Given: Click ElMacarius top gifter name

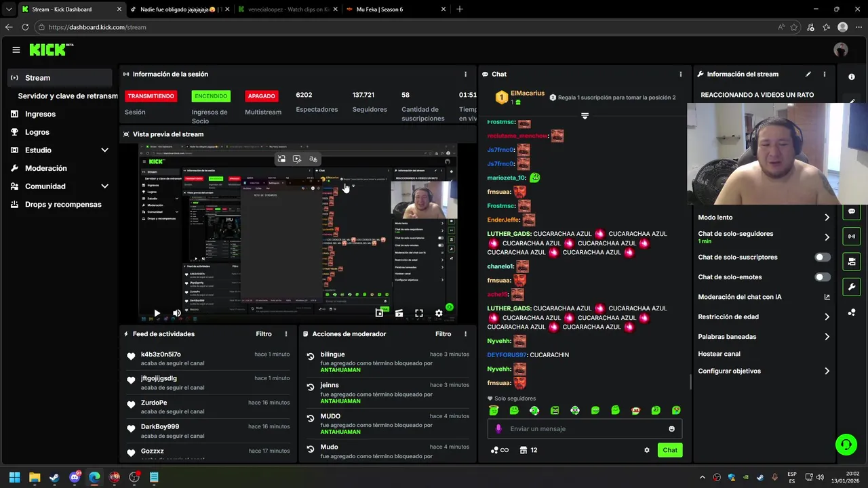Looking at the screenshot, I should coord(528,94).
